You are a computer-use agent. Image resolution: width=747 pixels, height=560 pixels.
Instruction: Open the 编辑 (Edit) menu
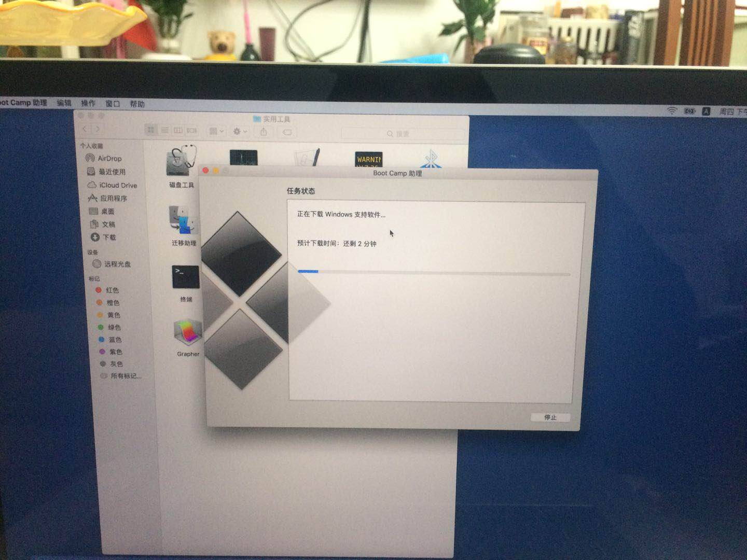(64, 103)
